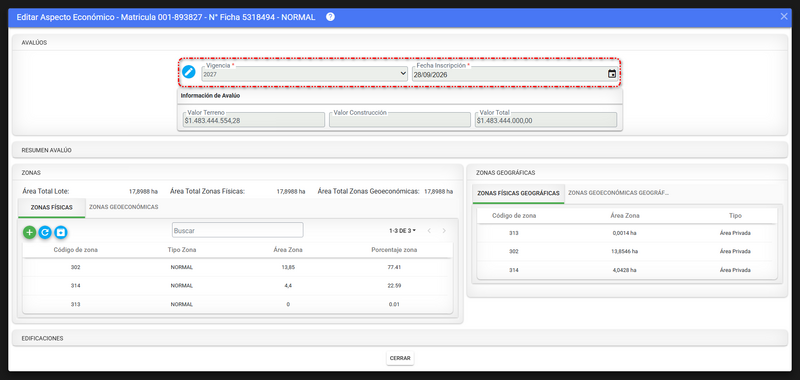The width and height of the screenshot is (800, 380).
Task: Go to next page of zonas table
Action: (x=444, y=231)
